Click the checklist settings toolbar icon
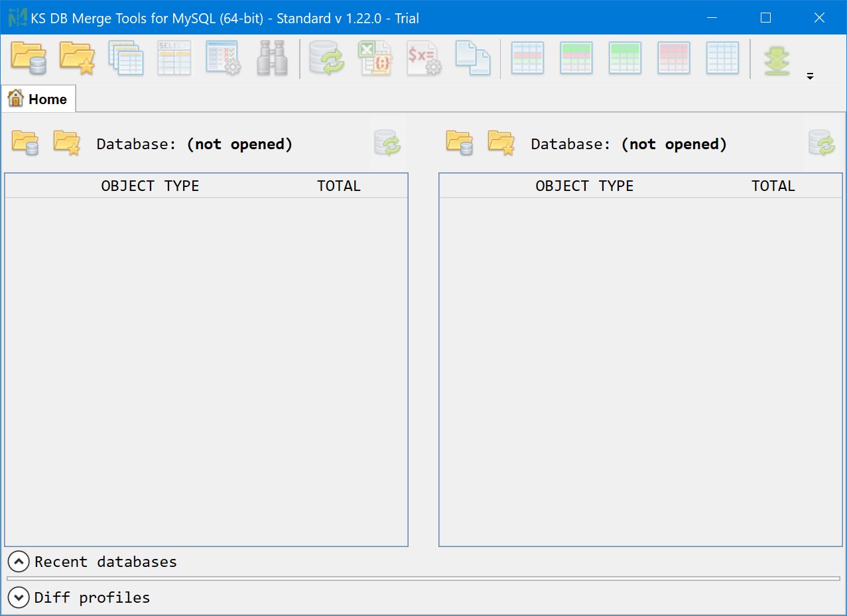 [x=224, y=58]
